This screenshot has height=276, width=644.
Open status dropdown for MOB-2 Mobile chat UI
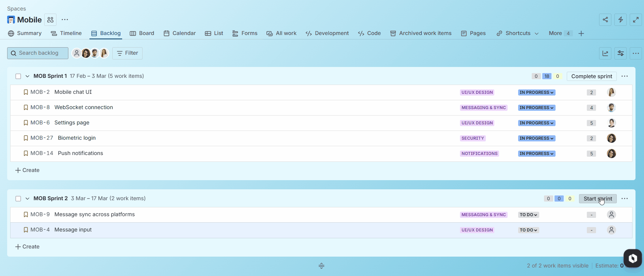click(x=536, y=92)
